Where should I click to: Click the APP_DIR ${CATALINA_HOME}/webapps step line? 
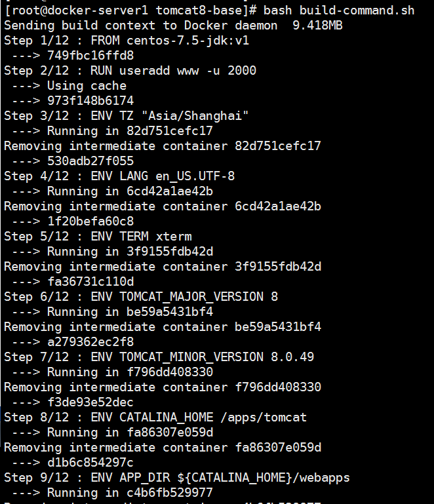coord(177,478)
